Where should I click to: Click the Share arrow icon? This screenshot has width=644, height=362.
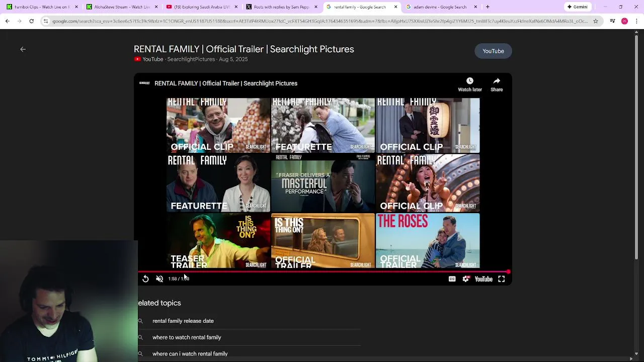[497, 81]
